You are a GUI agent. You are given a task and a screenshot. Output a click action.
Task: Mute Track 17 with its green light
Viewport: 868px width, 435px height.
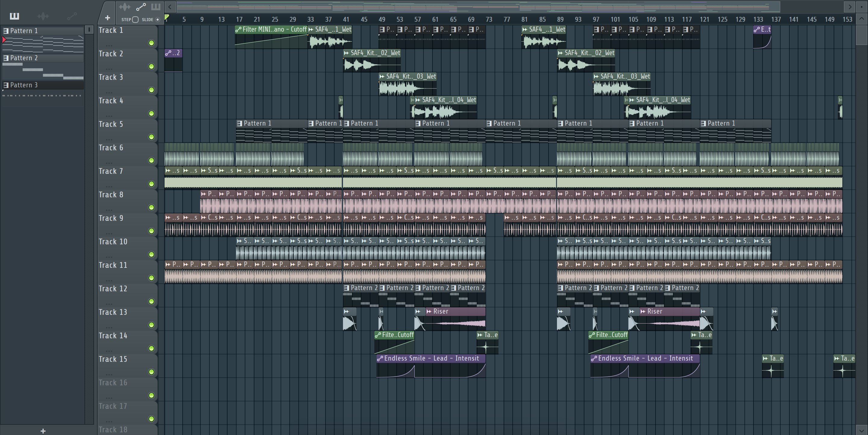tap(151, 419)
